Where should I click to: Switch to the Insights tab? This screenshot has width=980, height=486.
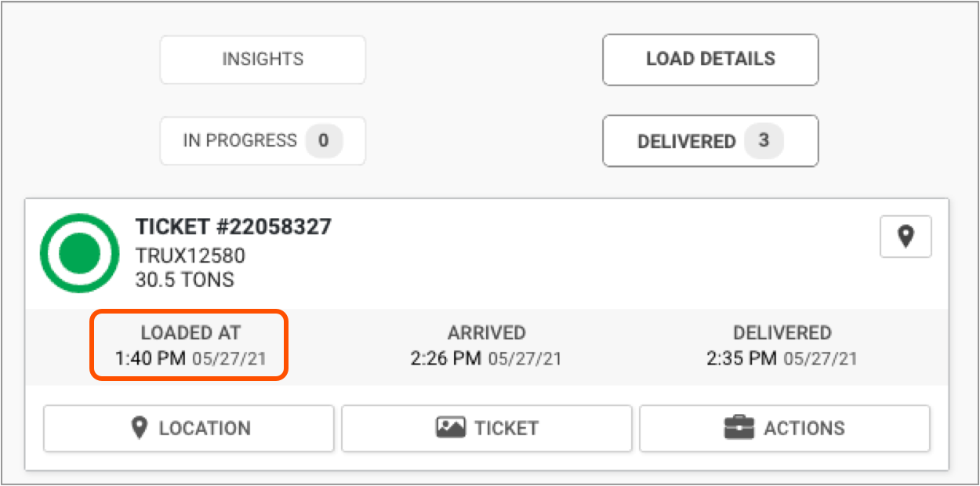(x=263, y=60)
